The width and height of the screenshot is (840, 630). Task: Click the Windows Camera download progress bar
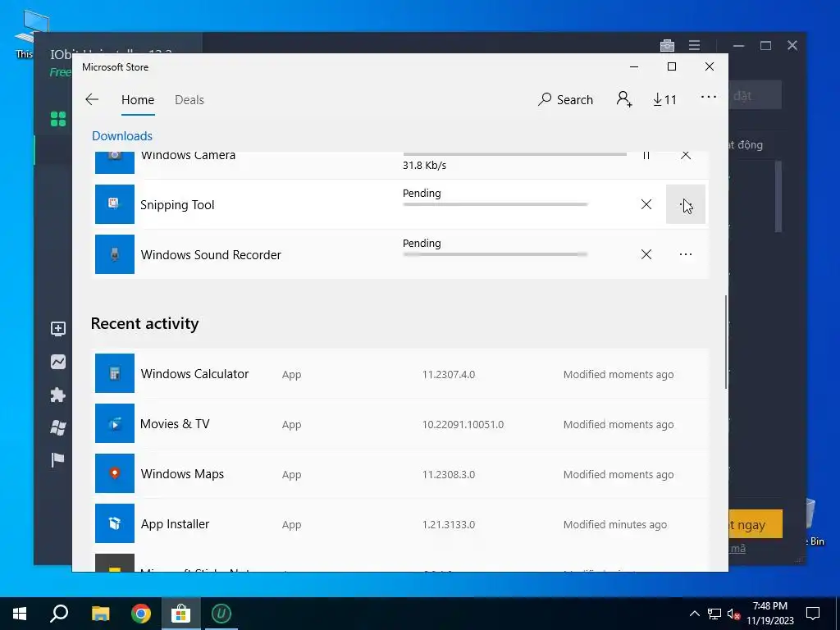(x=514, y=154)
